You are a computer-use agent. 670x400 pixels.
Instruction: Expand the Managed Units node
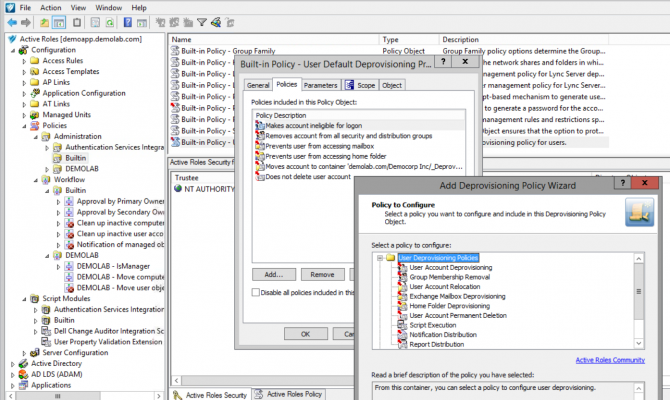[24, 115]
